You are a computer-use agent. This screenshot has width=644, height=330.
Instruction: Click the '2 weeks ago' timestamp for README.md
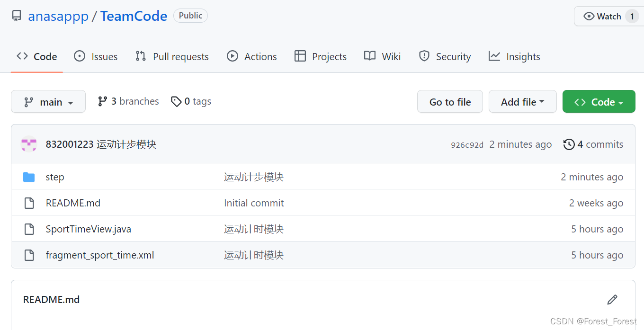click(x=596, y=203)
